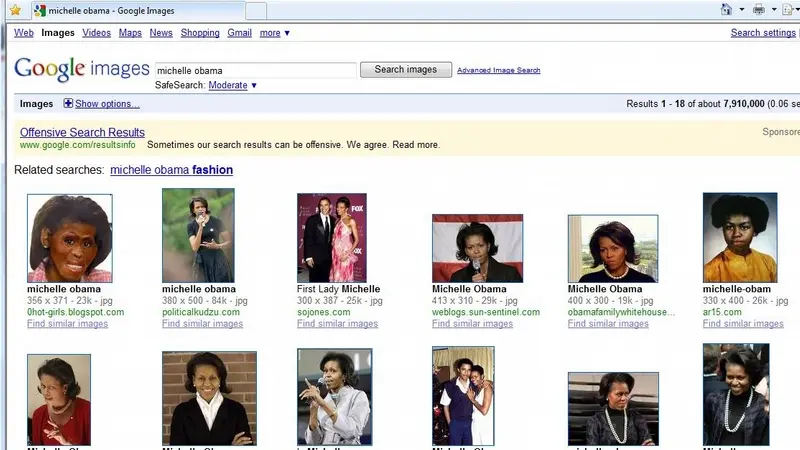Viewport: 800px width, 450px height.
Task: Expand the print dropdown arrow
Action: pyautogui.click(x=773, y=9)
